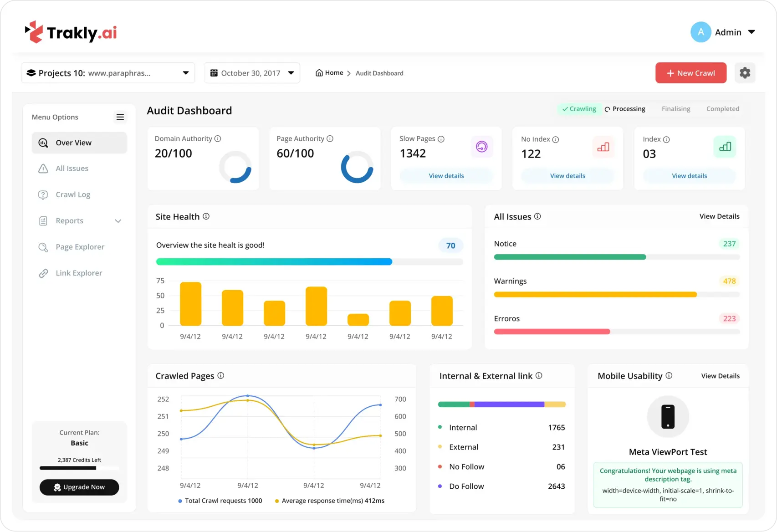Select Link Explorer in the sidebar
777x532 pixels.
coord(79,273)
